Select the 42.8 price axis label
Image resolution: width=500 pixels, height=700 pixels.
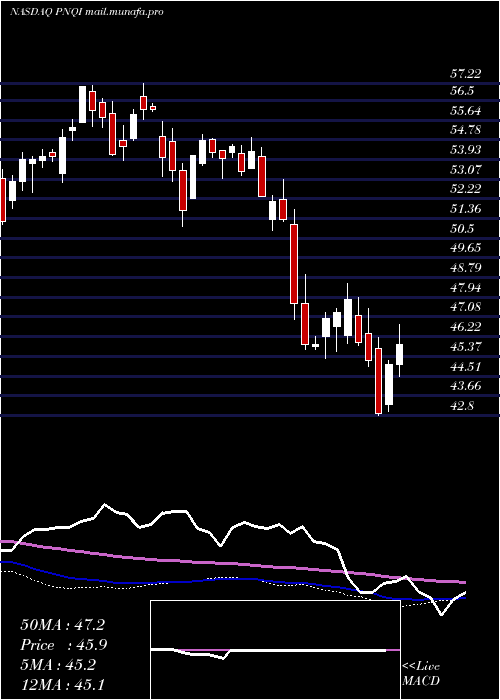(x=462, y=406)
